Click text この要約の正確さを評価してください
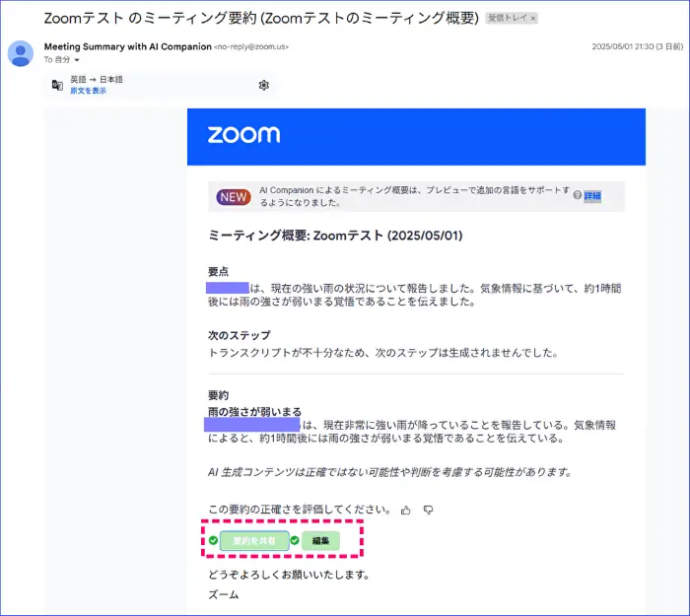This screenshot has height=616, width=690. [299, 510]
